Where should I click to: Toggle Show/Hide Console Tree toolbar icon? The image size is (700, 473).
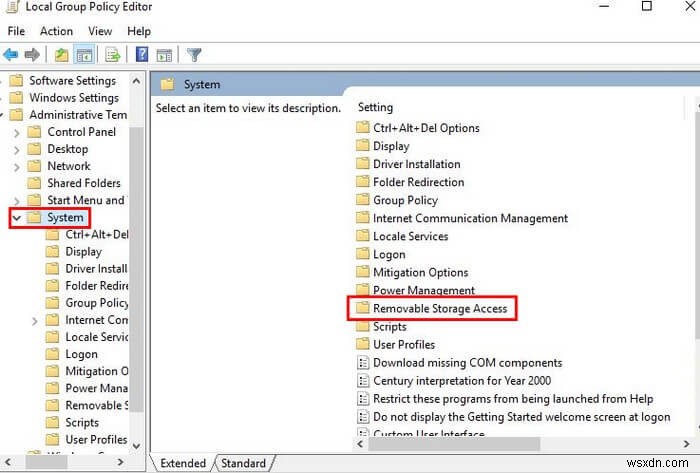84,55
